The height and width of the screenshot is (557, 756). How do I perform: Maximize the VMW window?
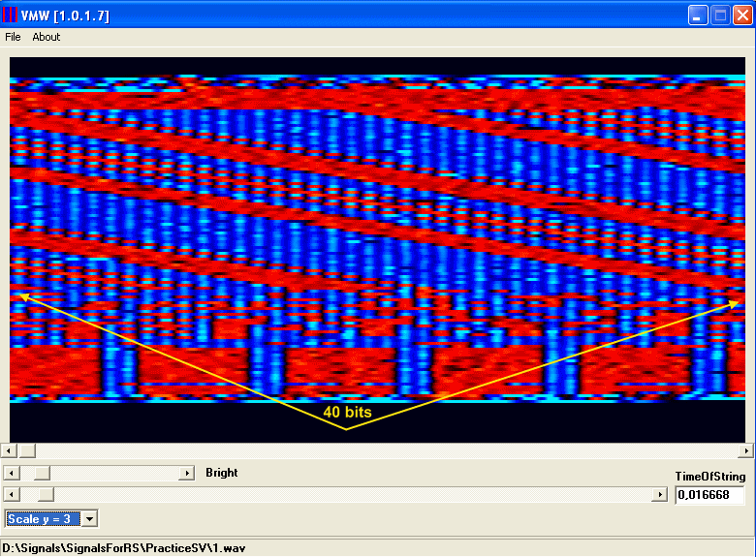pyautogui.click(x=720, y=15)
